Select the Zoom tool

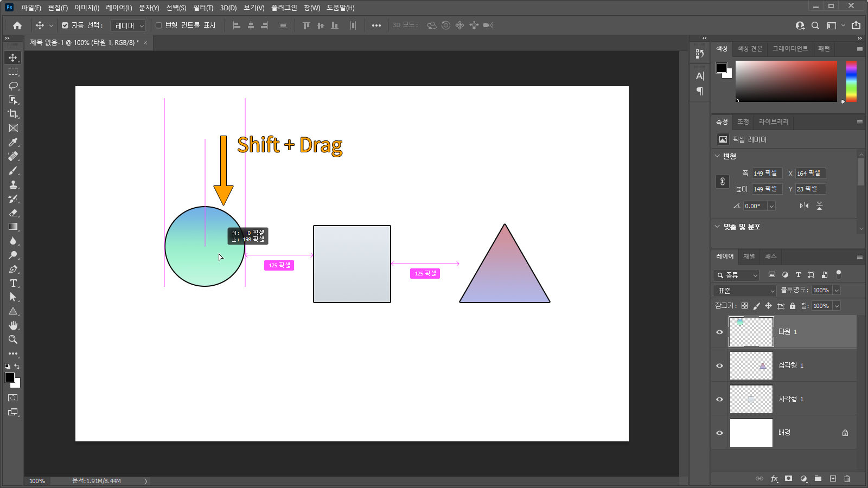coord(13,339)
